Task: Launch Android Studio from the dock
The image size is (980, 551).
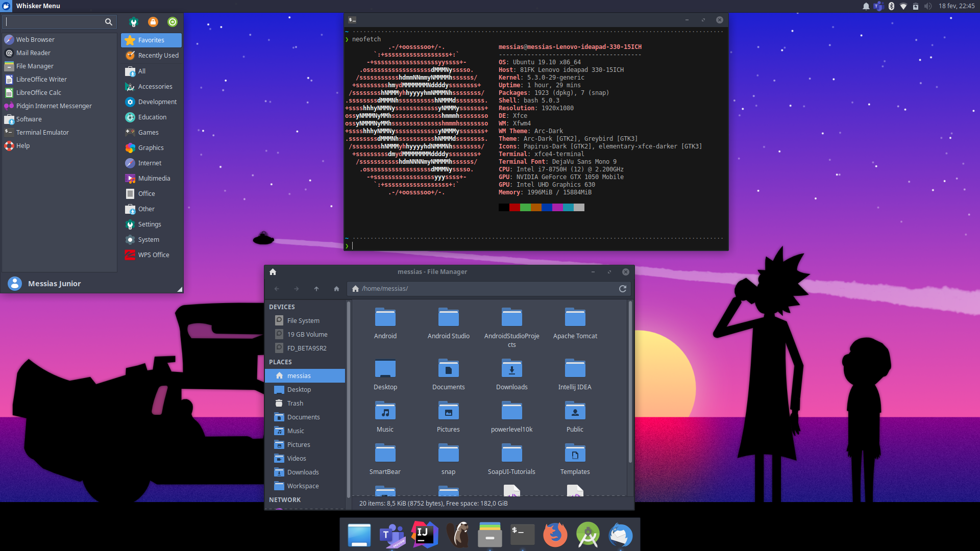Action: click(588, 535)
